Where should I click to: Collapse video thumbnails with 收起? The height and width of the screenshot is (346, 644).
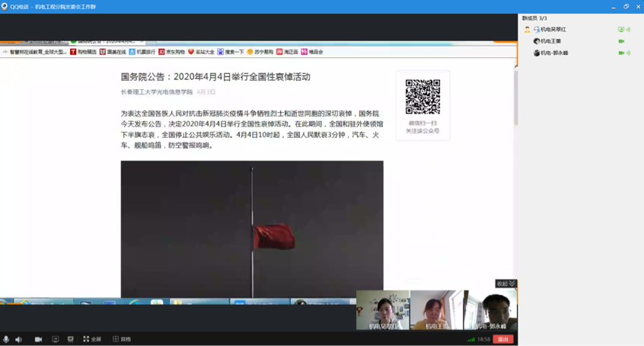click(x=505, y=284)
